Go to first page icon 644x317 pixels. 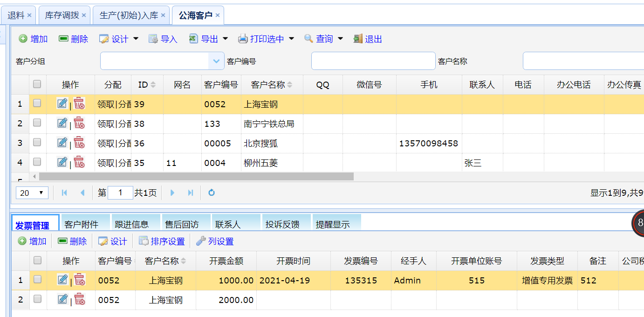[64, 193]
